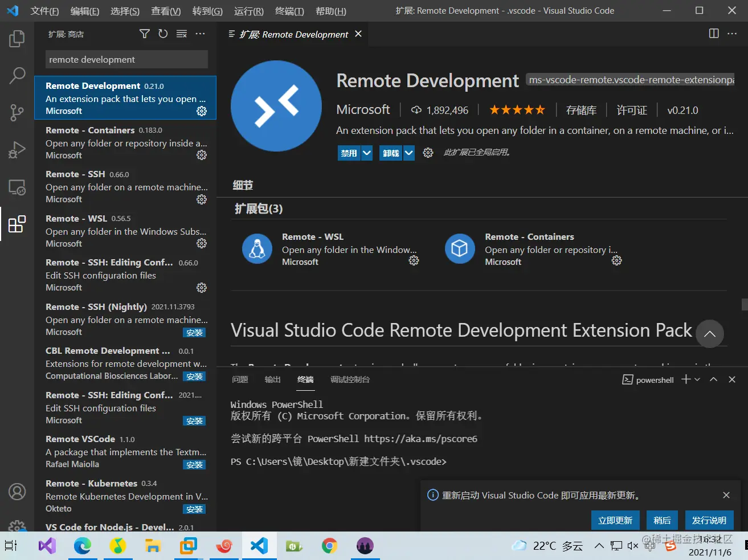Click Update Now in notification

(x=615, y=520)
